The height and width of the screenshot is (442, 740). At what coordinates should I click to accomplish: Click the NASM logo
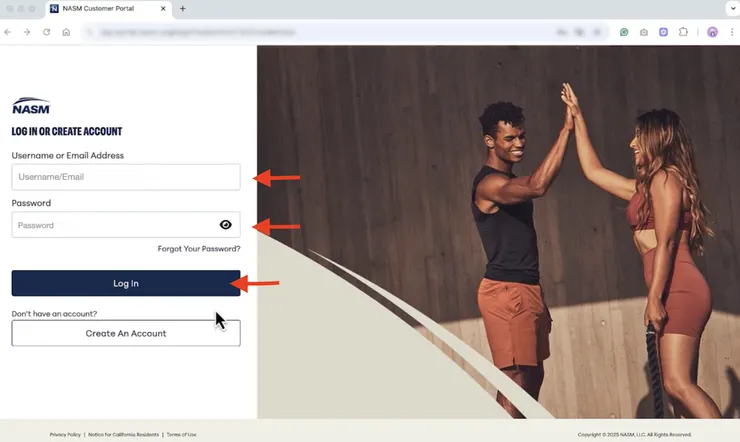tap(31, 106)
